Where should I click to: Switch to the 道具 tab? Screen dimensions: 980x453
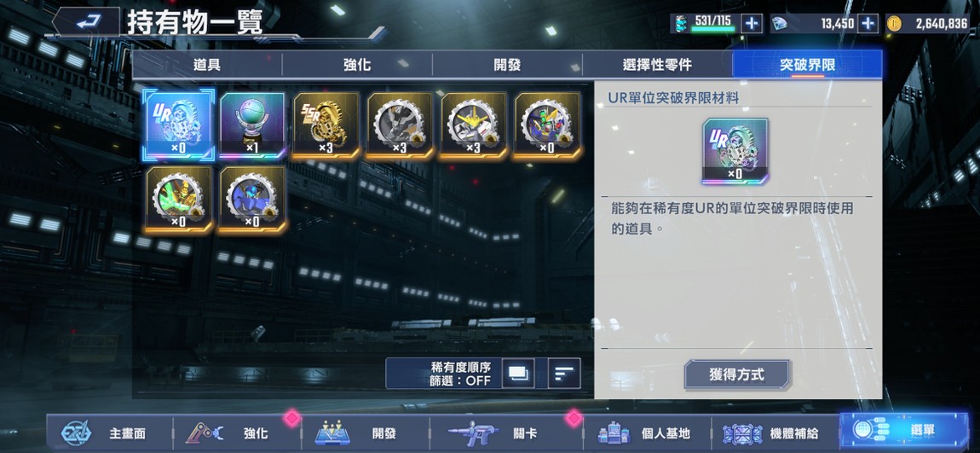coord(207,65)
